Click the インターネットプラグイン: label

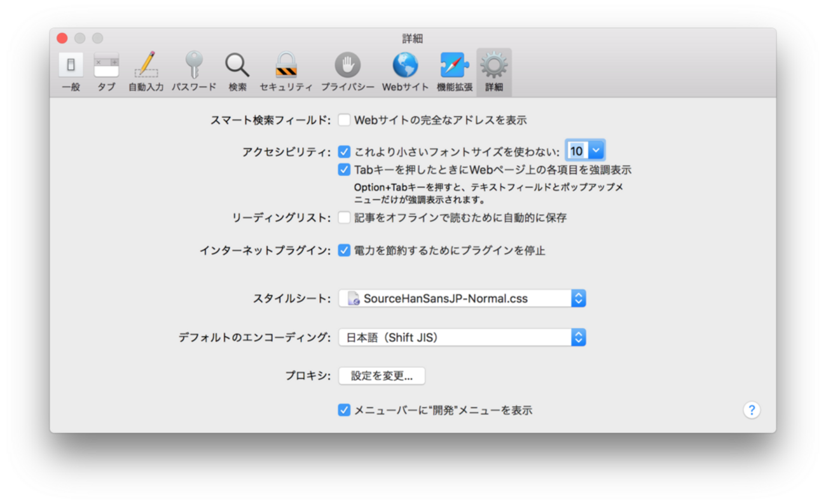[x=266, y=250]
